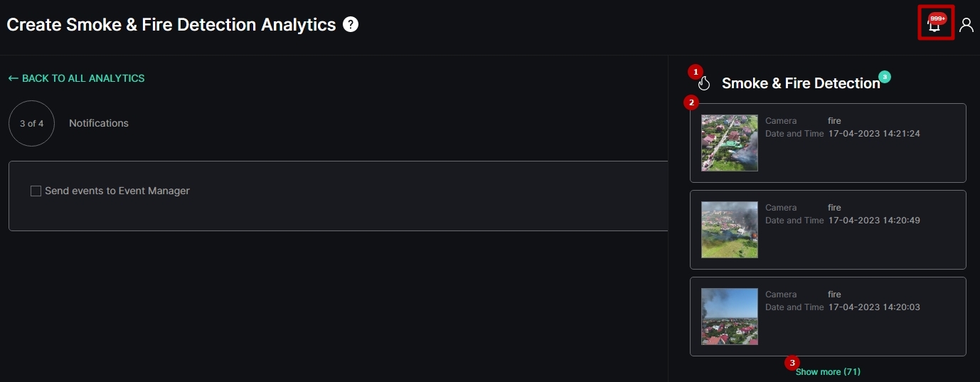This screenshot has width=980, height=382.
Task: Open the notification bell icon
Action: (x=934, y=26)
